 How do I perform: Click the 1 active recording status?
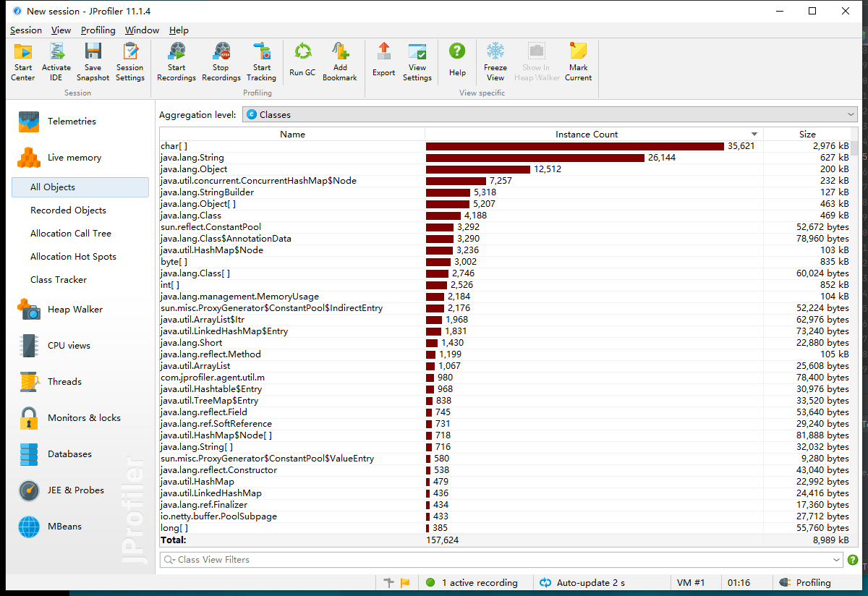click(x=472, y=583)
